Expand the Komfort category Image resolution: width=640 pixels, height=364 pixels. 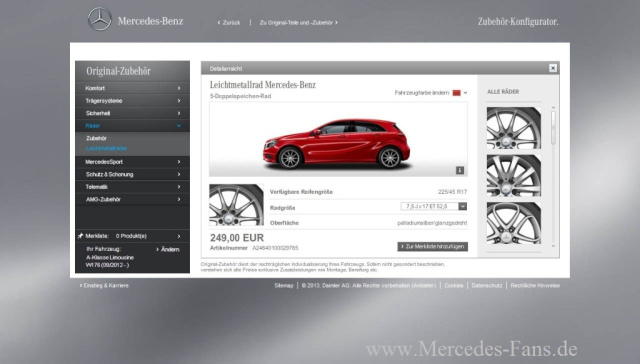tap(132, 88)
